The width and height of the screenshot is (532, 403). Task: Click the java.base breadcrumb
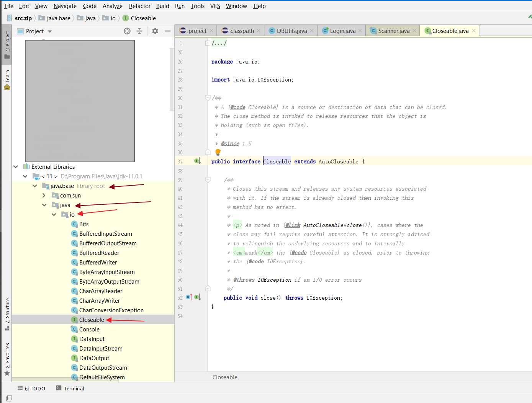(x=54, y=18)
